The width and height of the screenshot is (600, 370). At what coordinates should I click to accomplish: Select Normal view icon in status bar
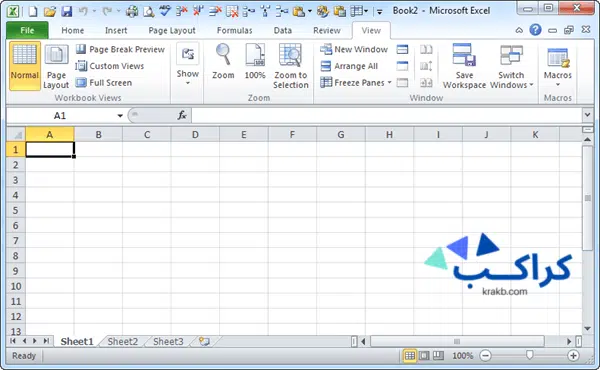pyautogui.click(x=409, y=356)
